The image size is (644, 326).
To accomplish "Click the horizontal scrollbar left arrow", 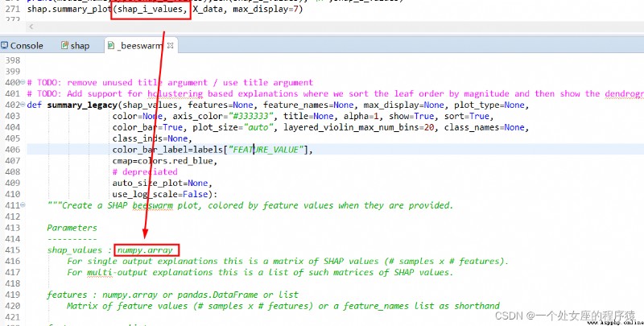I will click(31, 27).
